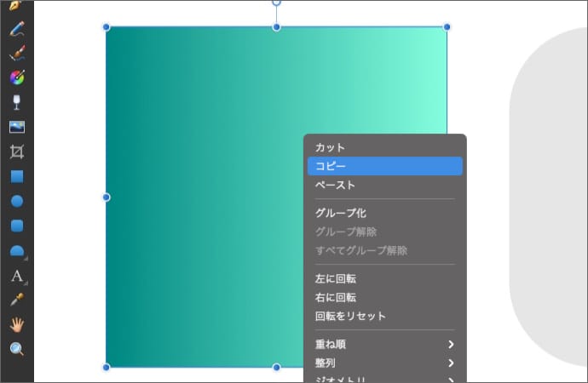The height and width of the screenshot is (383, 588).
Task: Select the Pencil tool
Action: [x=16, y=28]
